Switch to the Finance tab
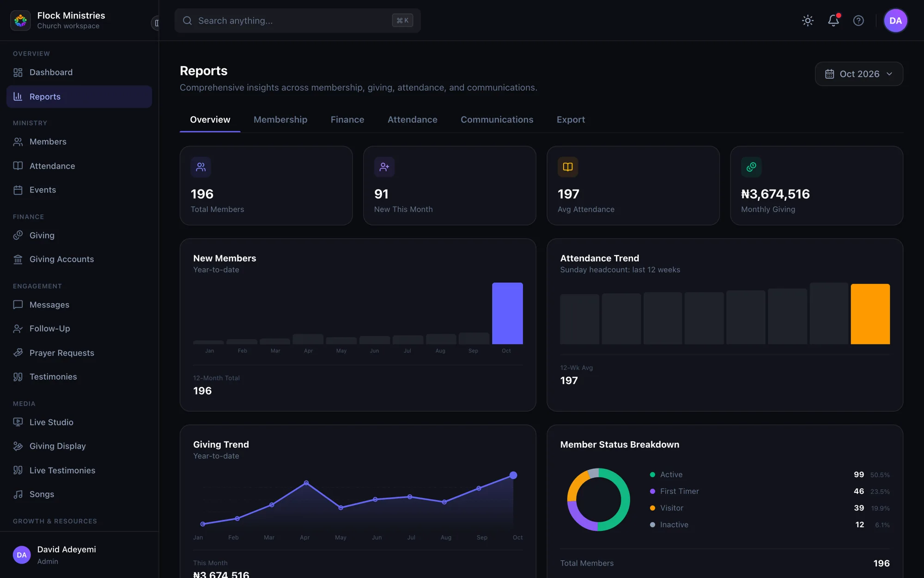Viewport: 924px width, 578px height. click(347, 120)
